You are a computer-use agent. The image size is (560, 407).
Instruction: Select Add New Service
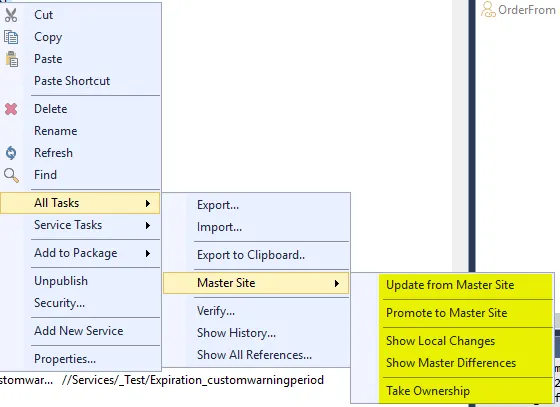[x=81, y=331]
